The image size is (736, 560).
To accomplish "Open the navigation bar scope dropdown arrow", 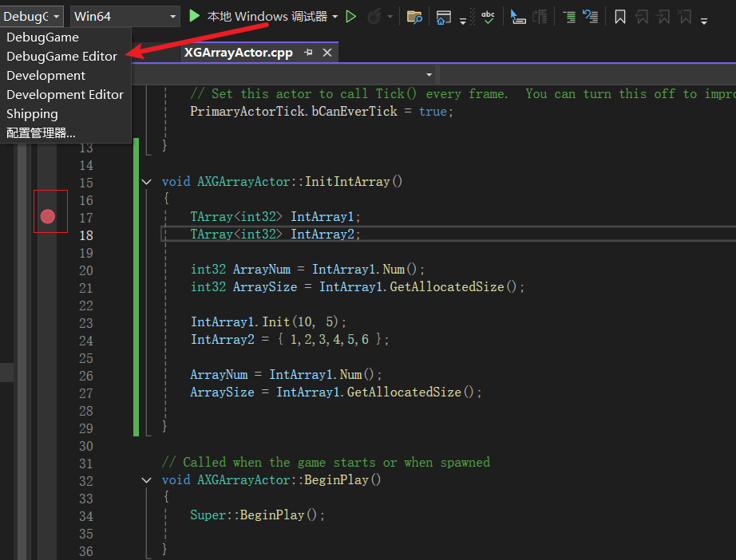I will pyautogui.click(x=429, y=74).
